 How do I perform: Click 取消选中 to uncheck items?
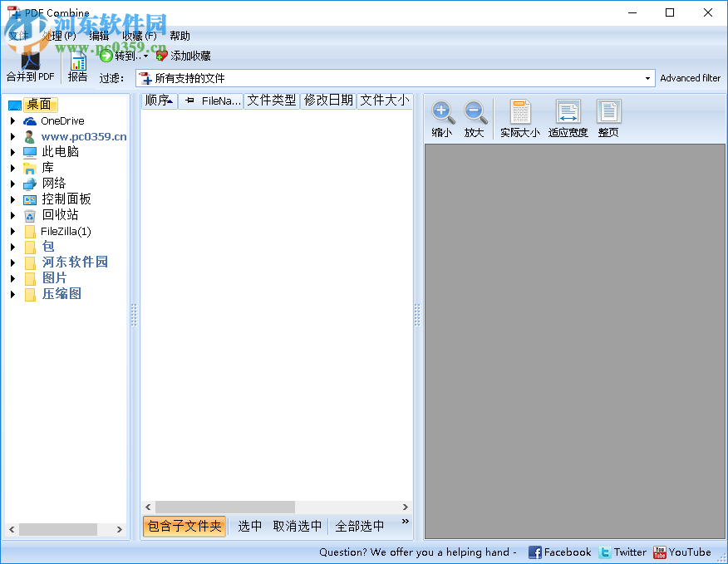(x=298, y=526)
